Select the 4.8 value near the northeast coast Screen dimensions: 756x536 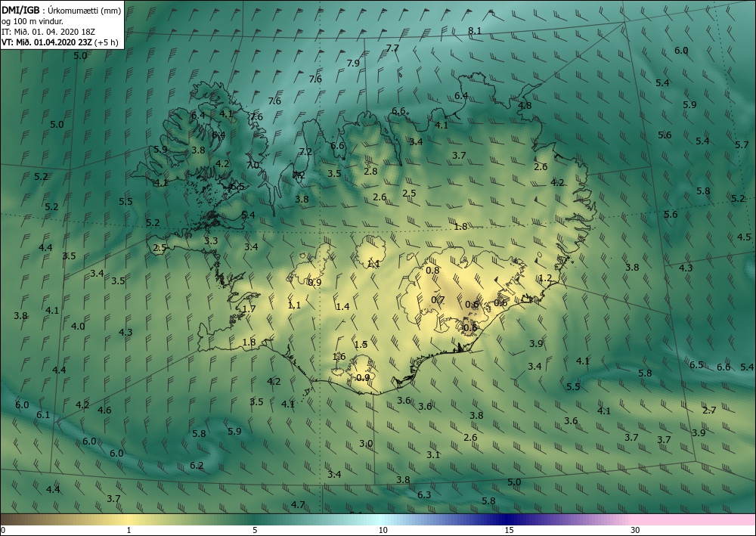(525, 106)
